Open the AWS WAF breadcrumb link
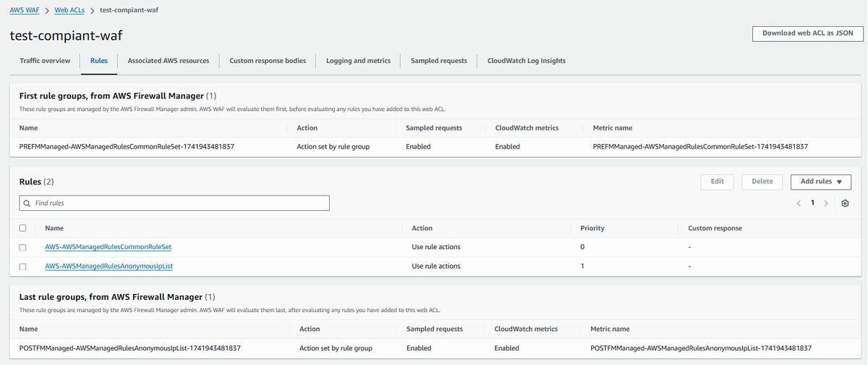Image resolution: width=868 pixels, height=365 pixels. [25, 11]
